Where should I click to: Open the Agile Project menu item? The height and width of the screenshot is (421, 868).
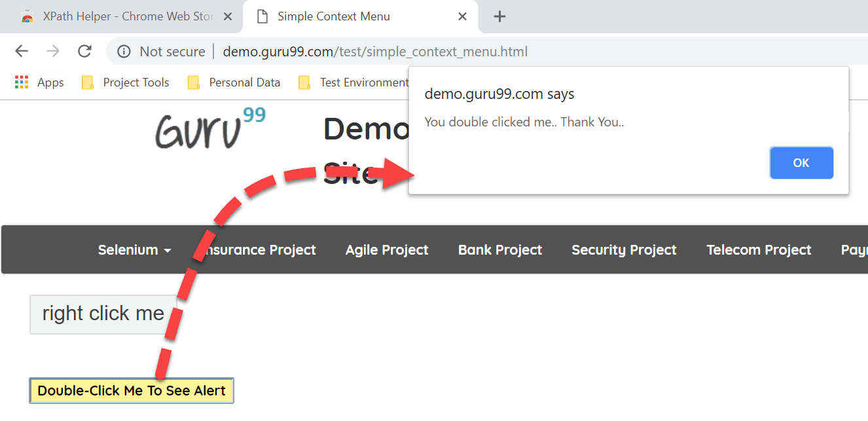pyautogui.click(x=387, y=250)
